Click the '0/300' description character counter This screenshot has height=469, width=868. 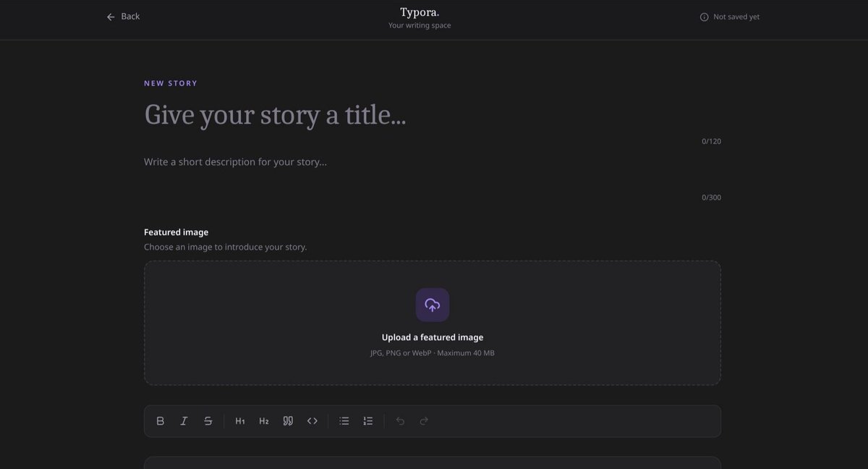click(711, 198)
